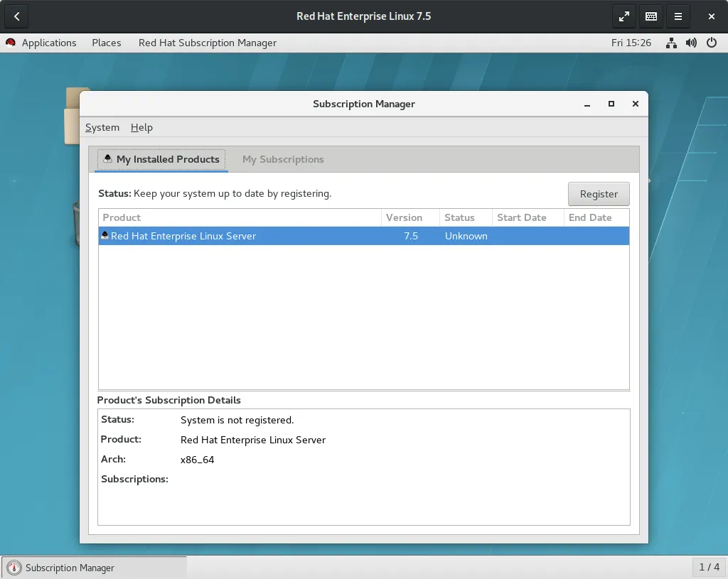Click the network connection icon

tap(671, 43)
